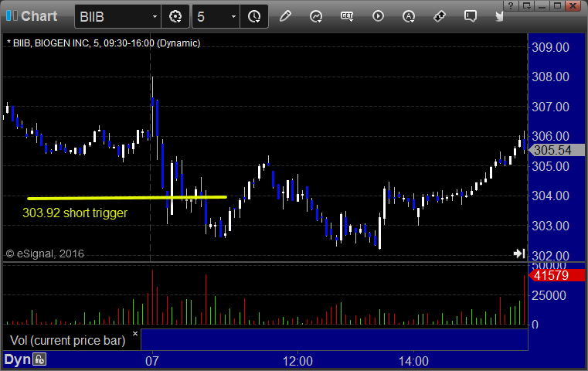Viewport: 588px width, 371px height.
Task: Jump to latest bar arrow icon
Action: (x=519, y=254)
